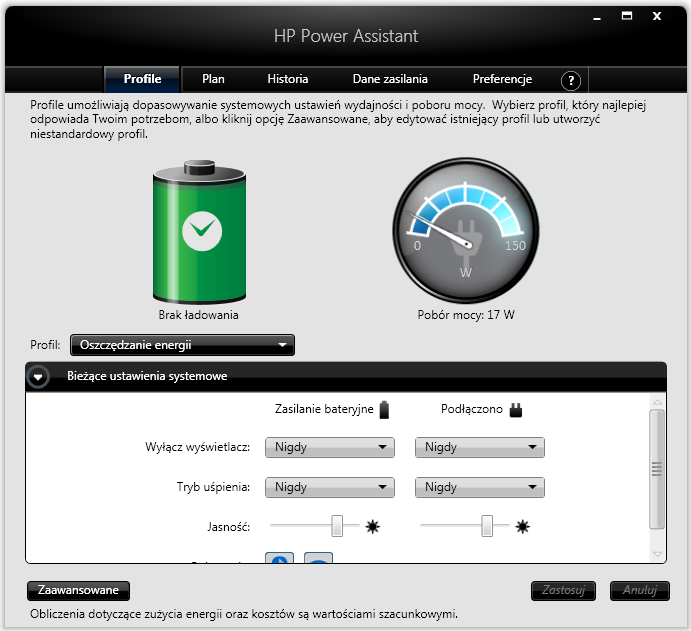Open Tryb uśpienia dropdown for battery power
The height and width of the screenshot is (631, 691).
click(330, 487)
